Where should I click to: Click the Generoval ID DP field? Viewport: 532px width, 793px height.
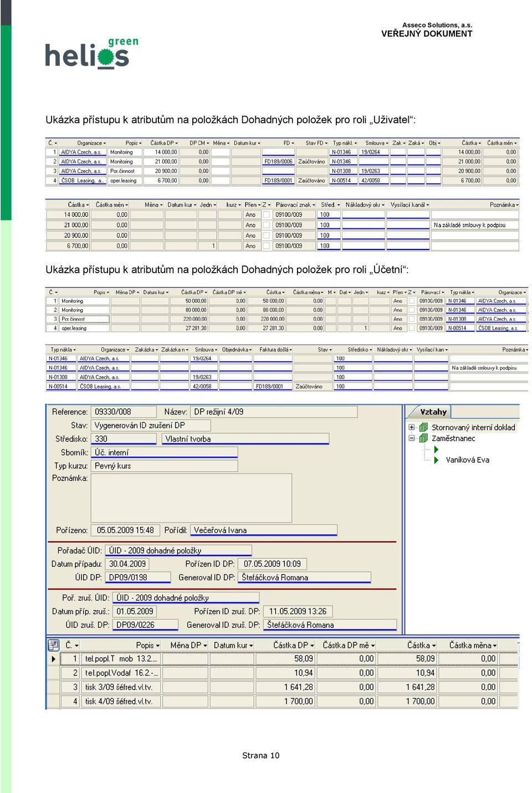point(304,577)
